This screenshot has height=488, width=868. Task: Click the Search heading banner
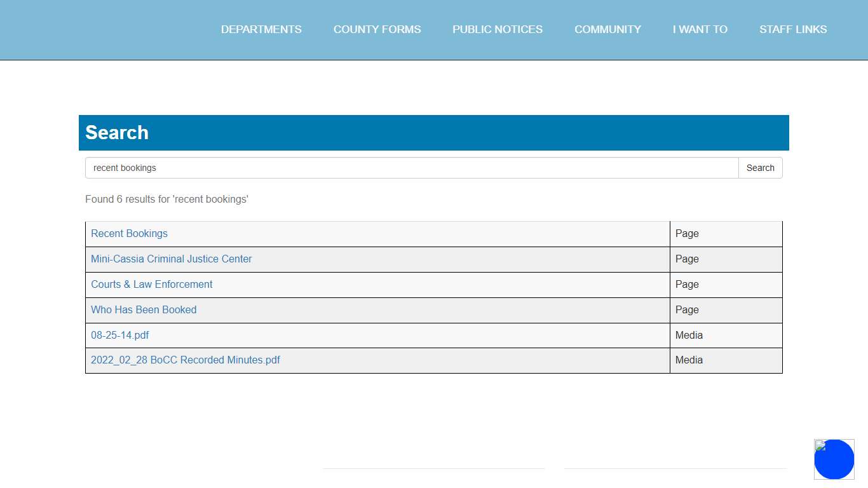click(x=433, y=132)
